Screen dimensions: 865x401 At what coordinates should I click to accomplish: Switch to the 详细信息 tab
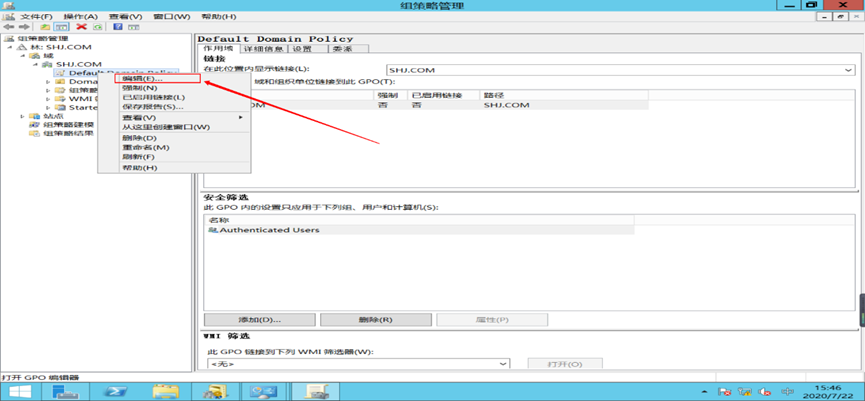264,49
